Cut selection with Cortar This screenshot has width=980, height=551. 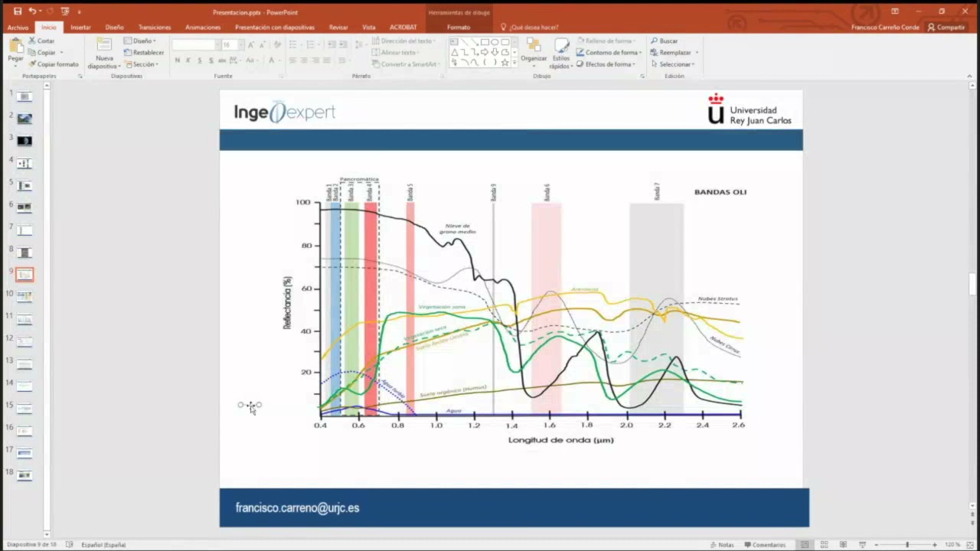pyautogui.click(x=41, y=41)
